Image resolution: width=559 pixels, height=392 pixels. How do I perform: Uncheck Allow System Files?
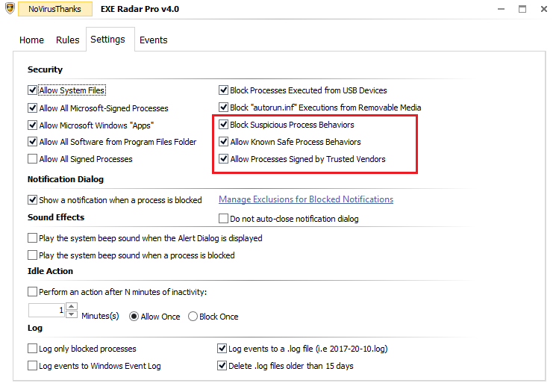[32, 90]
